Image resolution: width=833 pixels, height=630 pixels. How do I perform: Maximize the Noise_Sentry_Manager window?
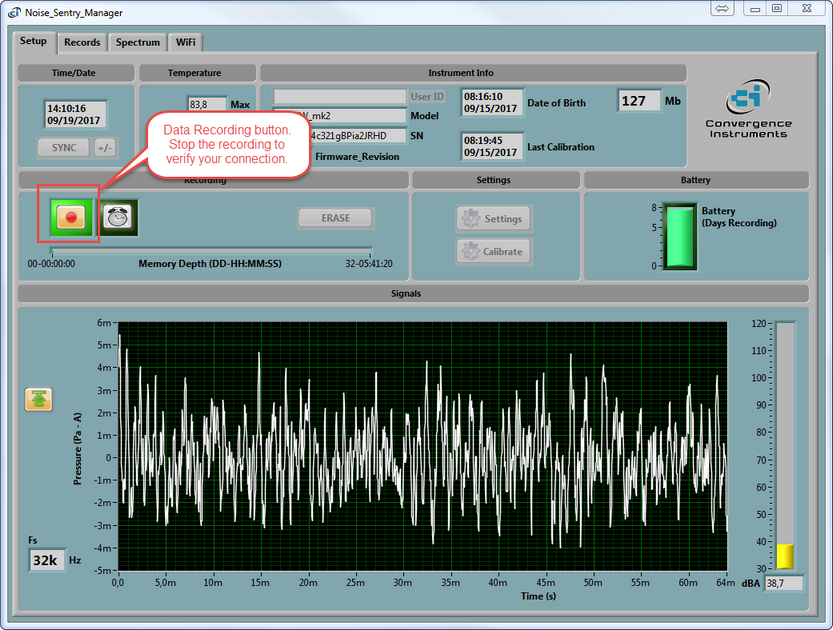pyautogui.click(x=776, y=8)
